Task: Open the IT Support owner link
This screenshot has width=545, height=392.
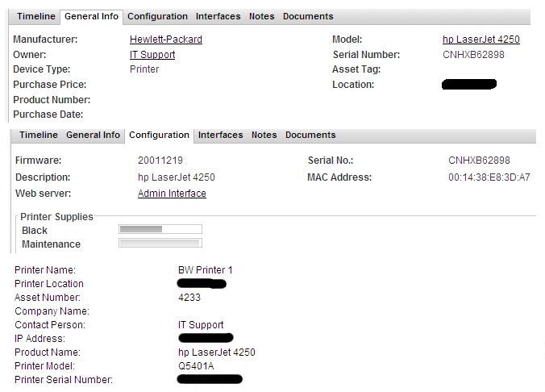Action: (x=152, y=55)
